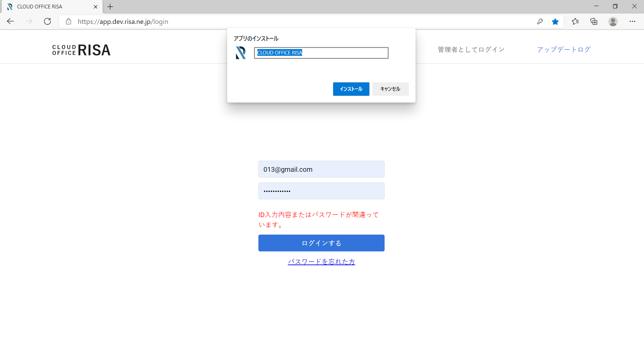Focus the password field
Image resolution: width=644 pixels, height=363 pixels.
pos(321,191)
